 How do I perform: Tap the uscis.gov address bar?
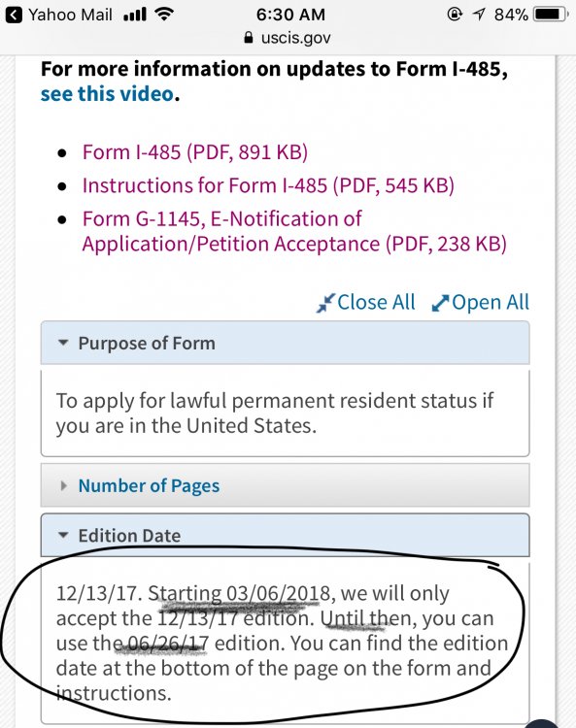click(288, 38)
